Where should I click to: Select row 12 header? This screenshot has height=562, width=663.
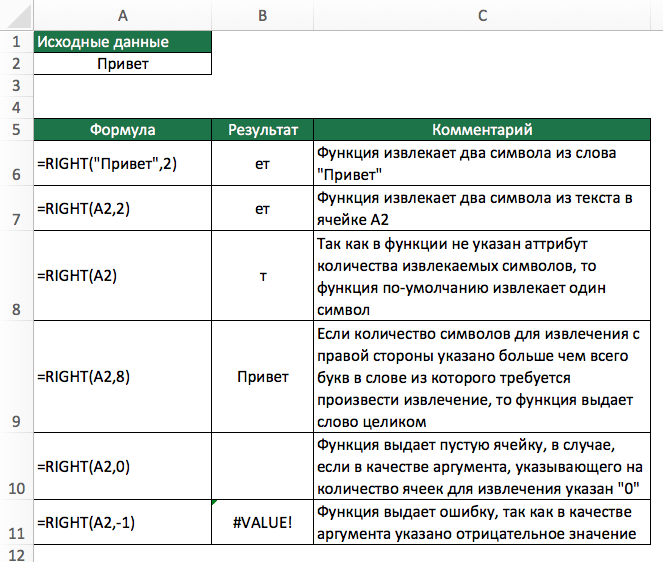coord(16,554)
